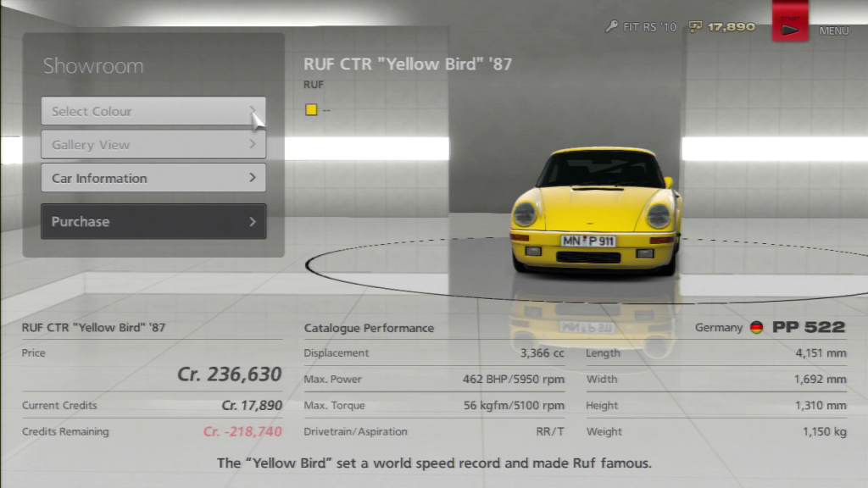Open MENU in the top right
The height and width of the screenshot is (488, 868).
(834, 31)
